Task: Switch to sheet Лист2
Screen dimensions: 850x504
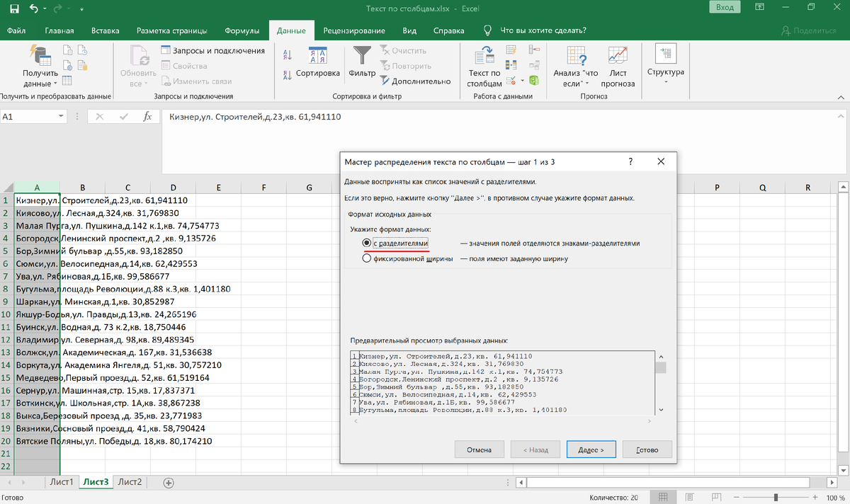Action: tap(130, 482)
